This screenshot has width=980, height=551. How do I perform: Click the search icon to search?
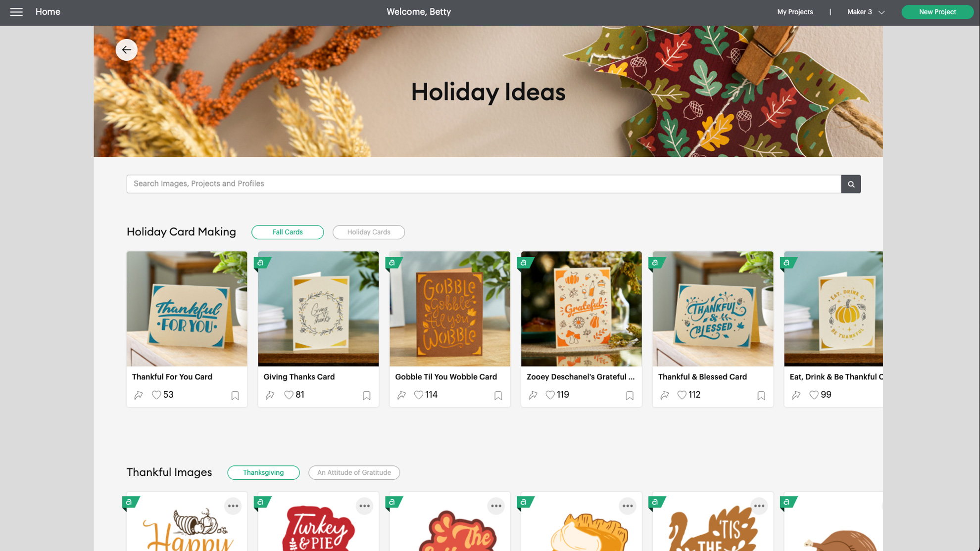point(851,184)
